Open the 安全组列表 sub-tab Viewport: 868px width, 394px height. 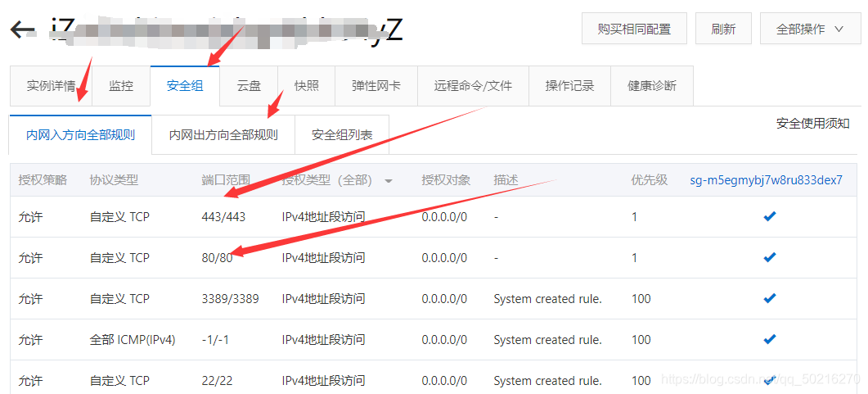[x=342, y=134]
